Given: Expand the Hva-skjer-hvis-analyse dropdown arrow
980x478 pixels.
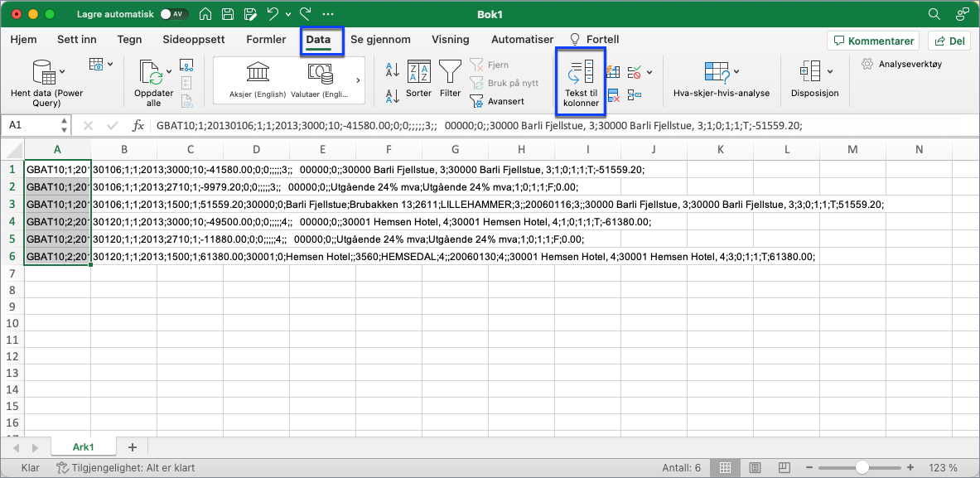Looking at the screenshot, I should (x=736, y=71).
